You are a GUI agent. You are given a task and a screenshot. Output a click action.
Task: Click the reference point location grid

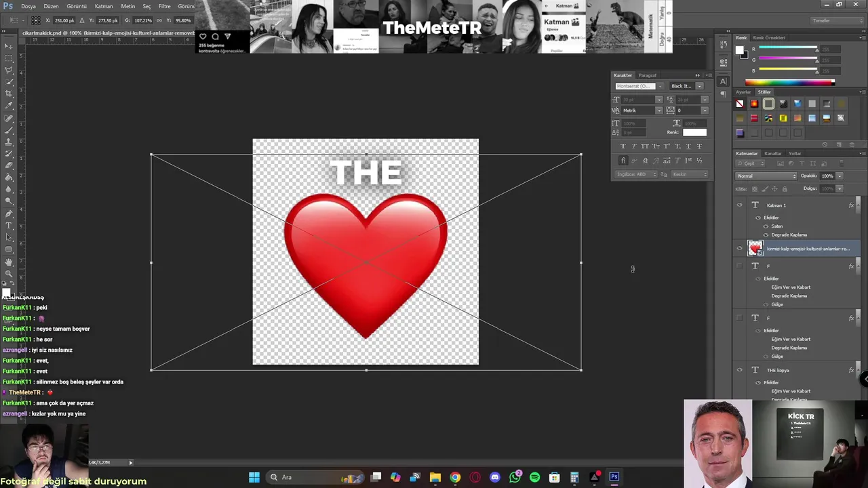pyautogui.click(x=36, y=20)
